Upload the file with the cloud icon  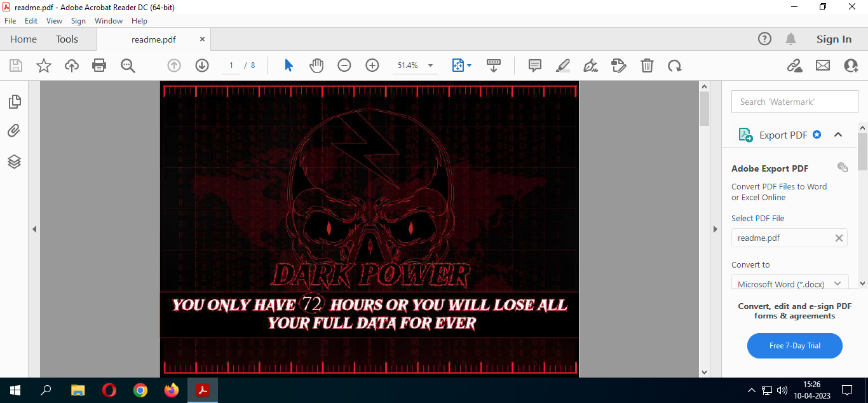click(72, 65)
